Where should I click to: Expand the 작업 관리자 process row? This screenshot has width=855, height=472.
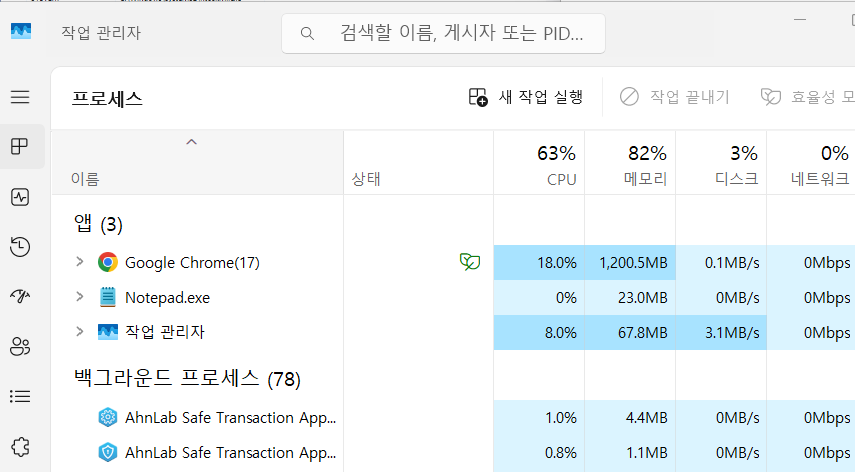tap(80, 331)
